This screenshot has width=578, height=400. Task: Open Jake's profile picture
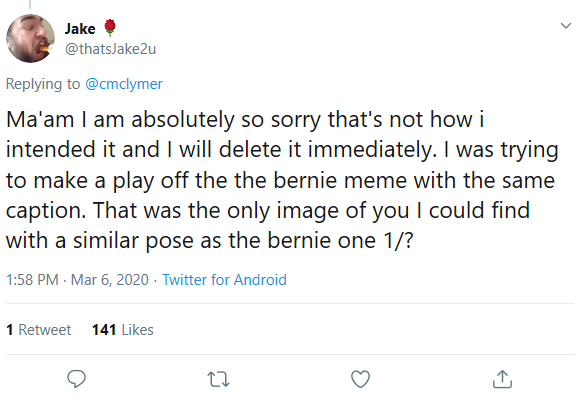(x=30, y=38)
